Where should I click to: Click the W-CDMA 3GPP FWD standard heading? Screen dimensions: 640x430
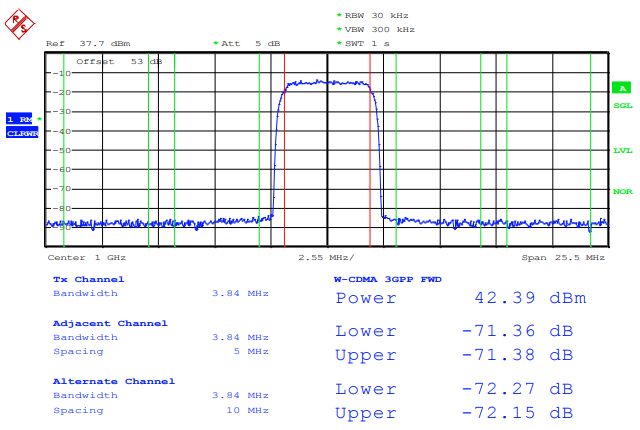387,279
